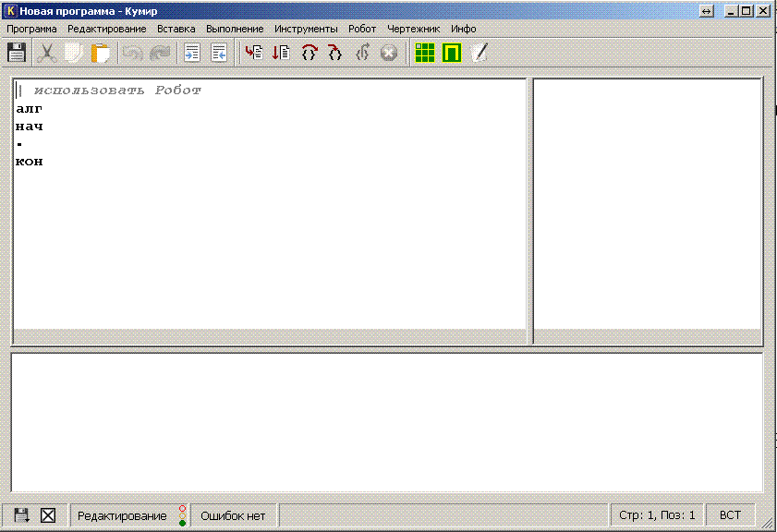The width and height of the screenshot is (777, 532).
Task: Click the Кумир K icon in title bar
Action: tap(10, 10)
